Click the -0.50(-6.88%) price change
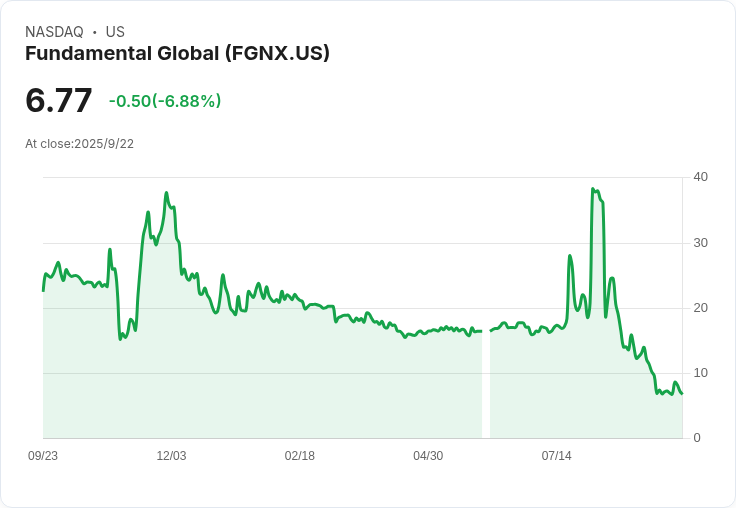The image size is (736, 508). point(165,101)
